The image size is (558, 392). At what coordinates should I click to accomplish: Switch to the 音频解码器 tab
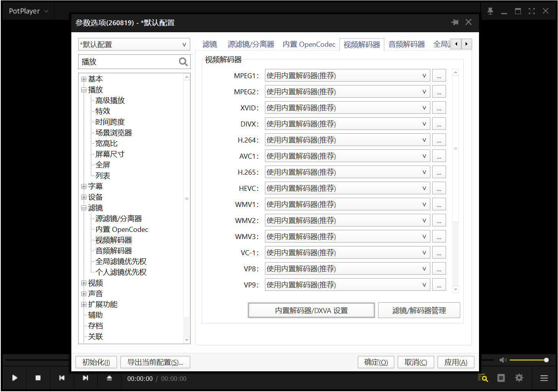pyautogui.click(x=407, y=44)
